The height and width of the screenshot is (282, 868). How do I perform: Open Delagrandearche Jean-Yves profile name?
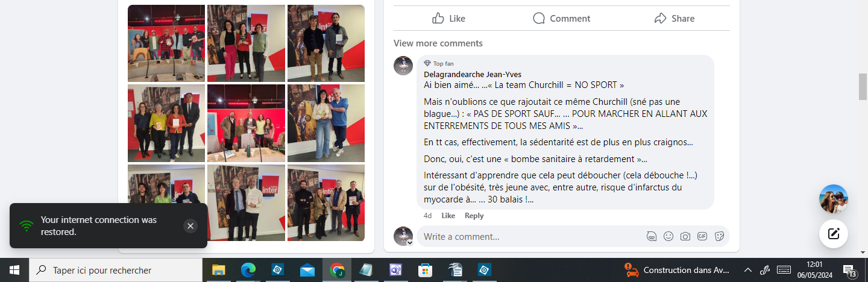tap(473, 74)
